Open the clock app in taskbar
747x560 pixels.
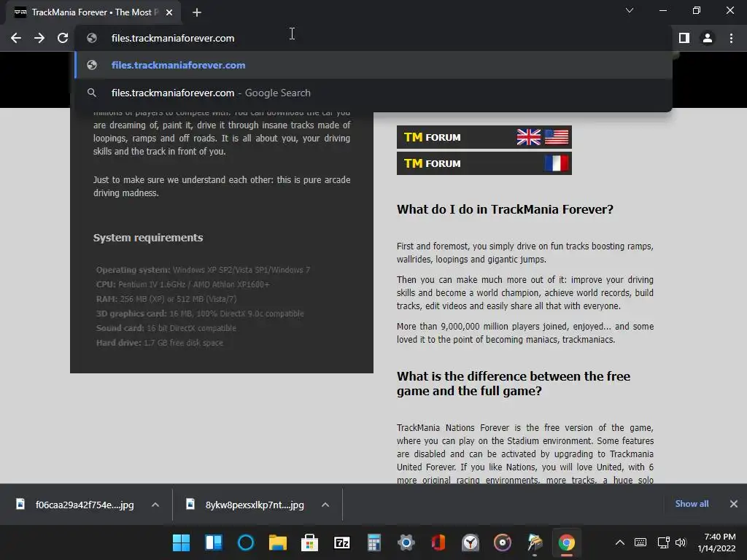pos(471,542)
